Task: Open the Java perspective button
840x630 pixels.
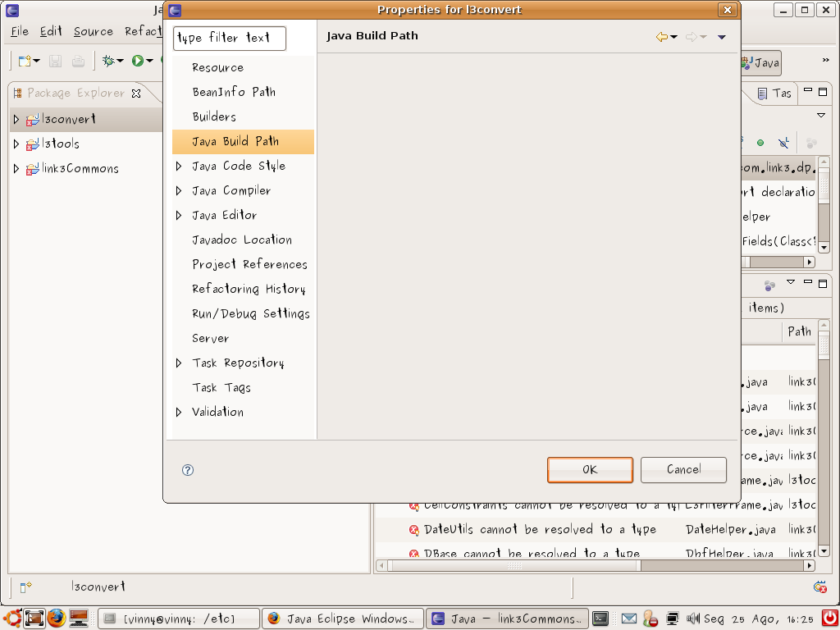Action: [x=760, y=63]
